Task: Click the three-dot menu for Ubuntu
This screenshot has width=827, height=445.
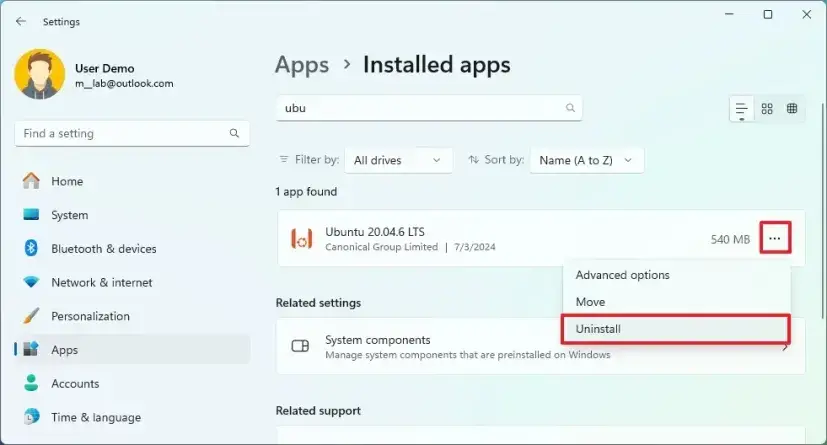Action: tap(775, 238)
